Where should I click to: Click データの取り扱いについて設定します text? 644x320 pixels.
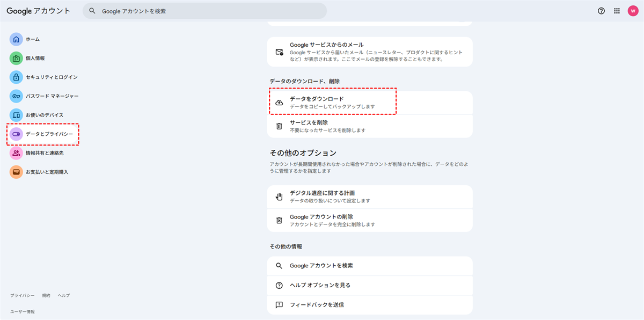[x=330, y=201]
